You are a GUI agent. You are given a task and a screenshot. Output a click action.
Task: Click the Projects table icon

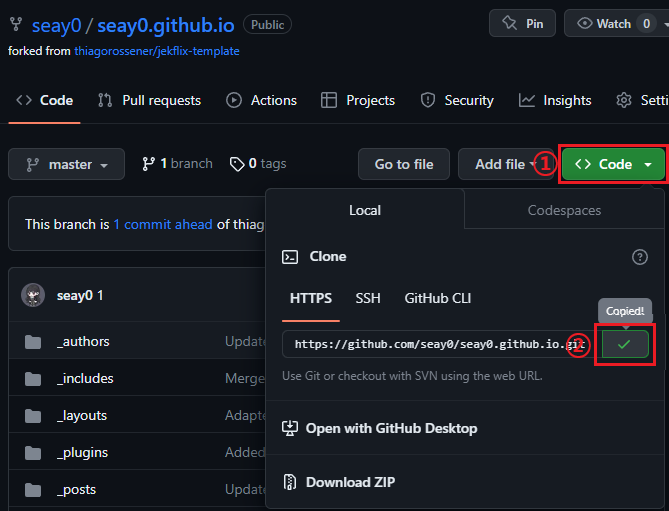tap(329, 100)
